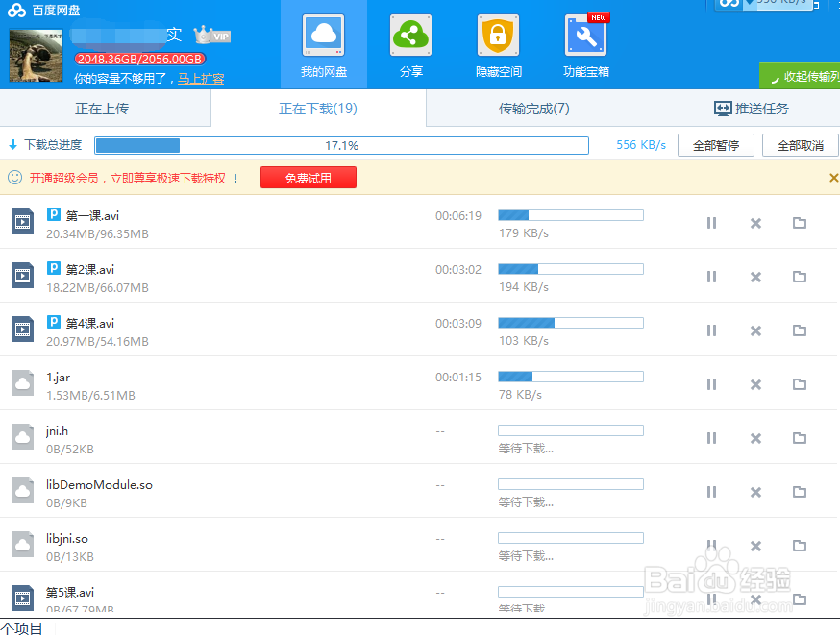
Task: Click the jni.h file name
Action: click(x=57, y=431)
